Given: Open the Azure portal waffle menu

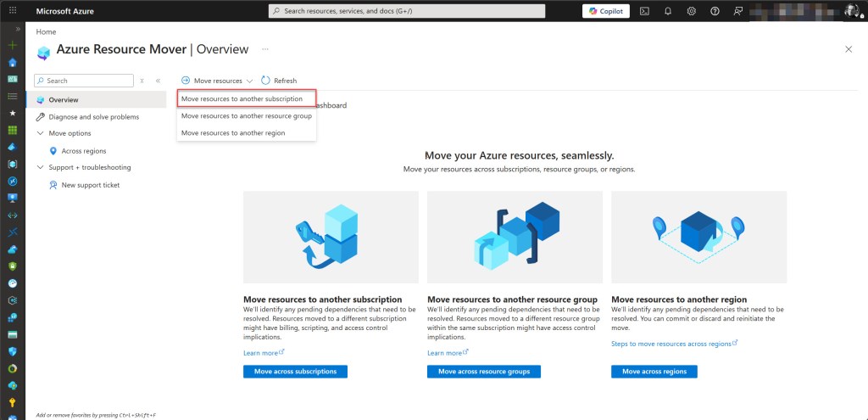Looking at the screenshot, I should pyautogui.click(x=13, y=10).
